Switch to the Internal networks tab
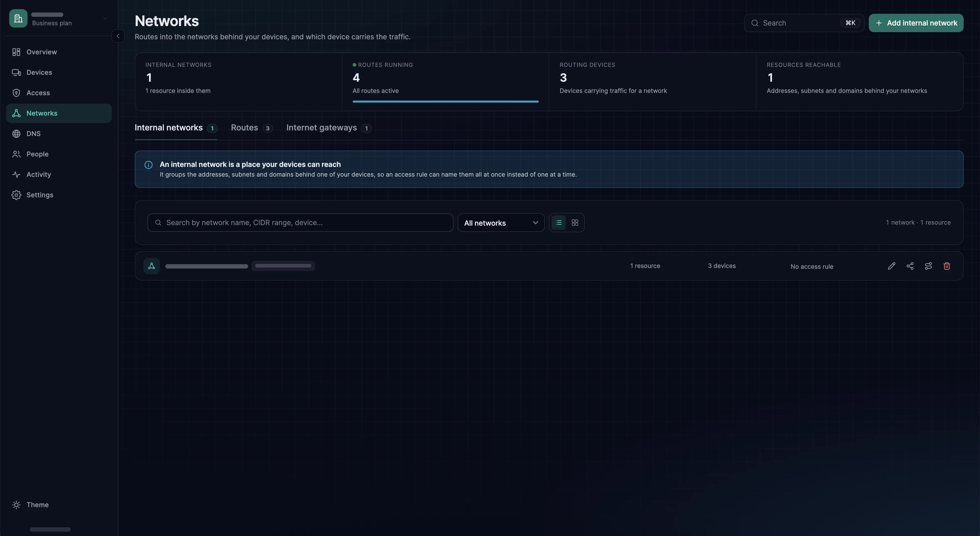This screenshot has width=980, height=536. tap(176, 128)
